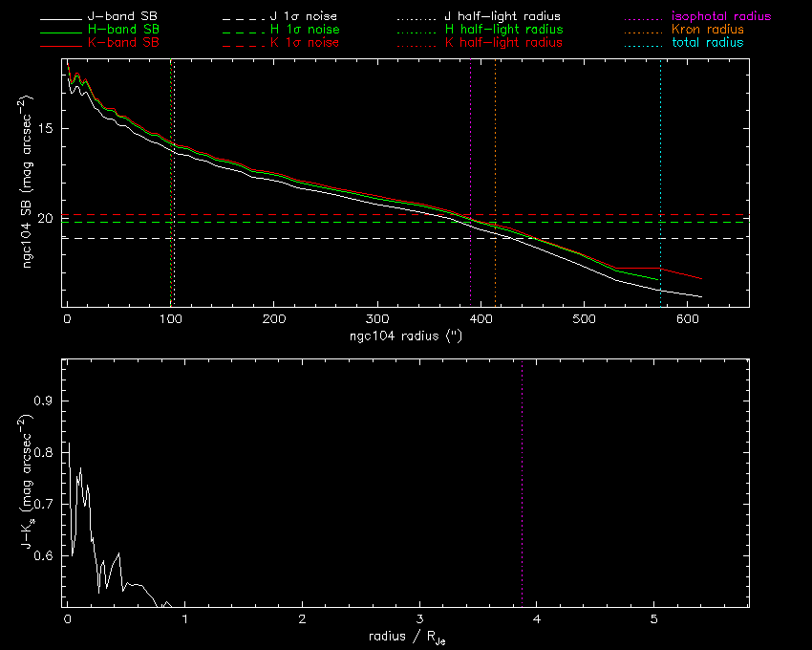Click the K 1σ noise legend label
The height and width of the screenshot is (650, 812).
tap(306, 44)
